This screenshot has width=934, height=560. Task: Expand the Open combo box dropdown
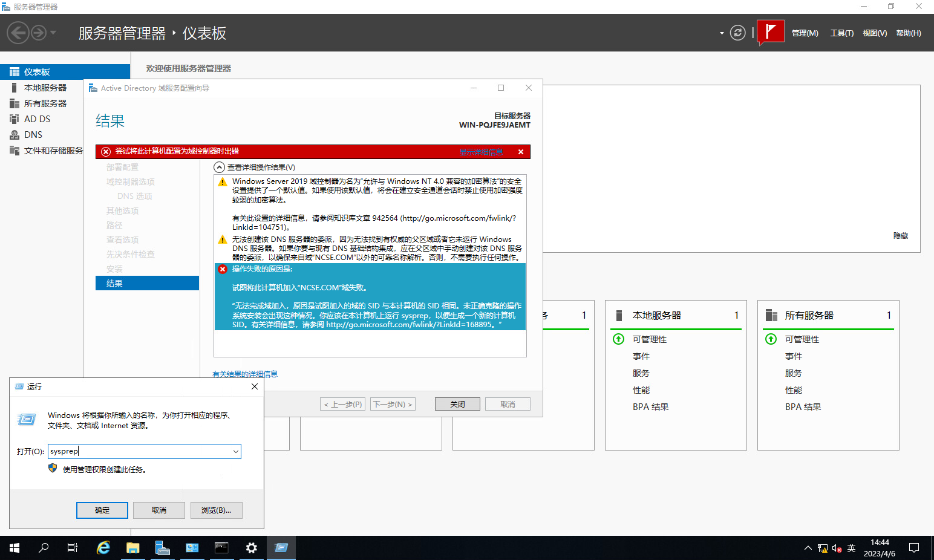235,452
